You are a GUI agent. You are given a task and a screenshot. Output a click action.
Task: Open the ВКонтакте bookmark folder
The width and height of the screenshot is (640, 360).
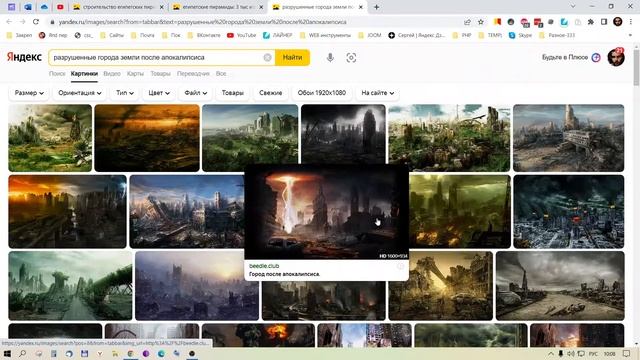point(204,36)
